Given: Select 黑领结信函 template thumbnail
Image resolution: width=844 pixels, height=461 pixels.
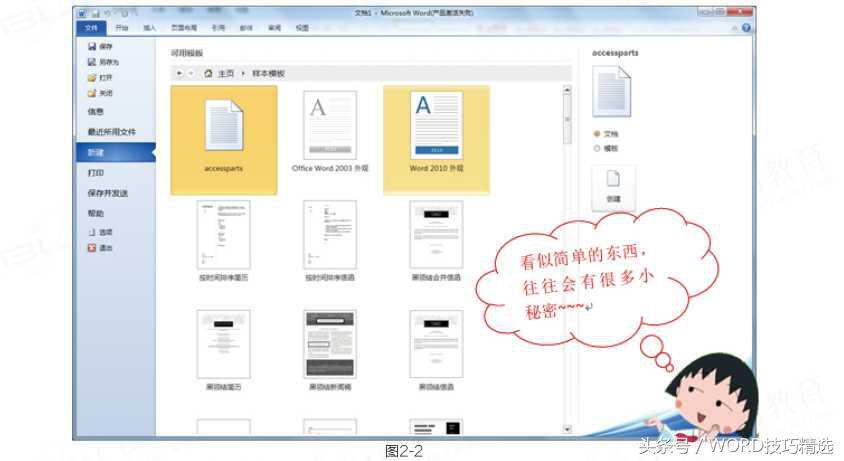Looking at the screenshot, I should (437, 350).
